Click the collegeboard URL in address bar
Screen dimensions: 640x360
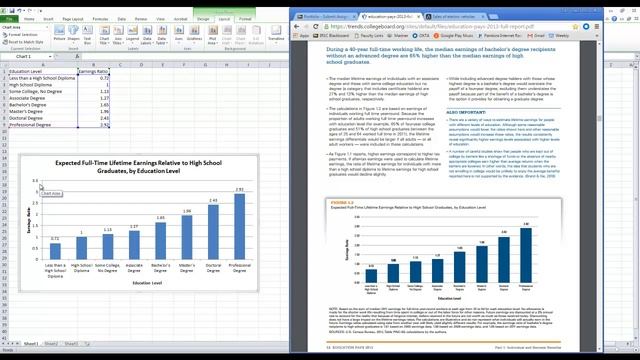432,27
